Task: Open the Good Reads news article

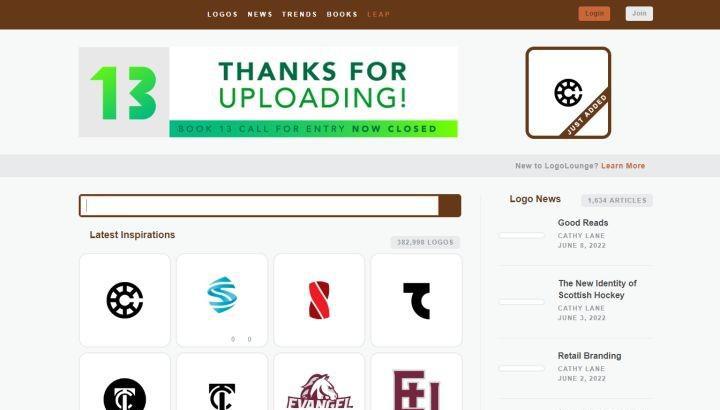Action: [583, 223]
